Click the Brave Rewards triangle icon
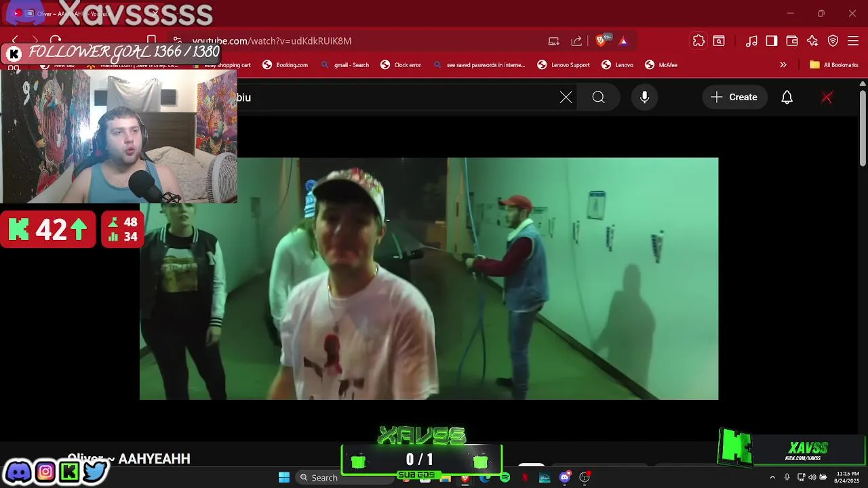The height and width of the screenshot is (488, 868). 623,41
